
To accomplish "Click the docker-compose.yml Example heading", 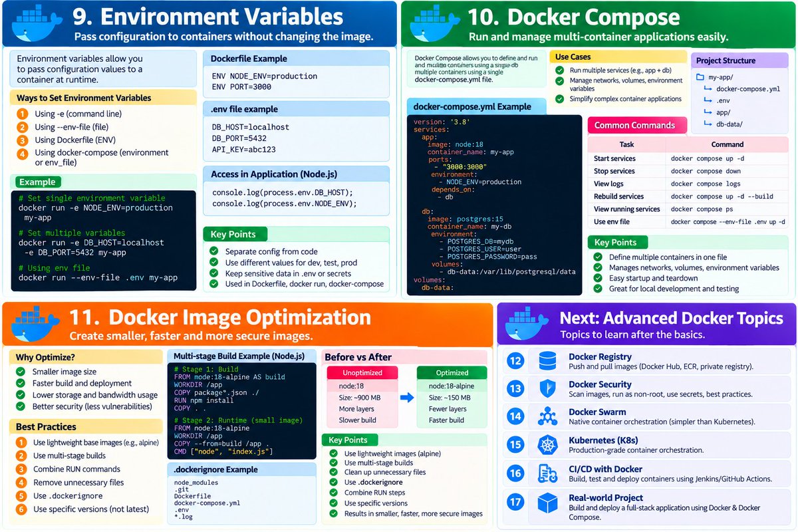I will [472, 106].
